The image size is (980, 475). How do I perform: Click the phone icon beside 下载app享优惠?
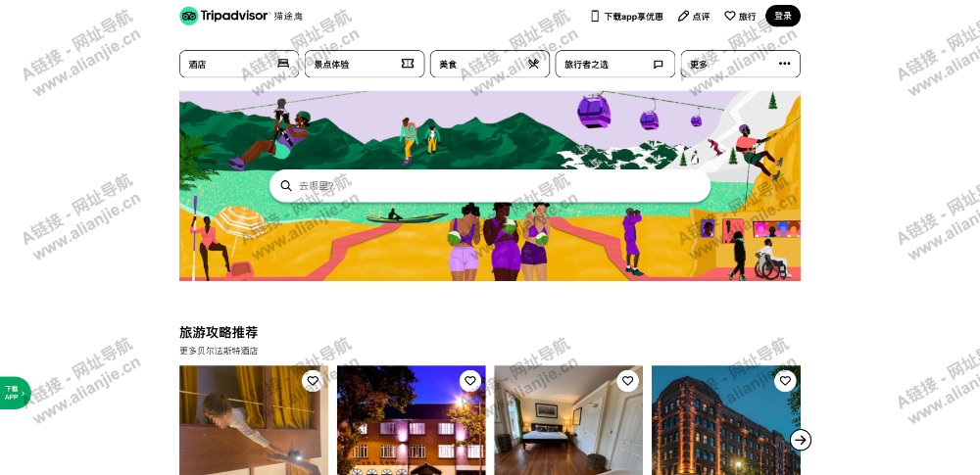(595, 17)
